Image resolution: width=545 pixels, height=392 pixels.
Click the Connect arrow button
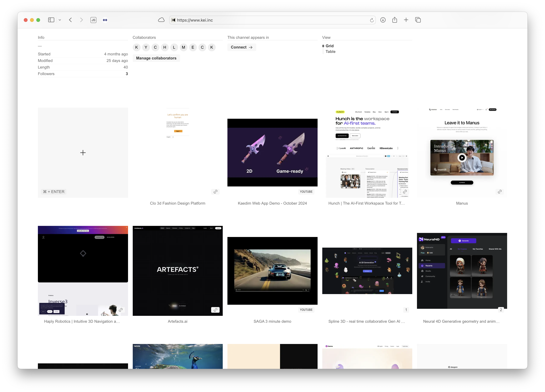pyautogui.click(x=242, y=47)
